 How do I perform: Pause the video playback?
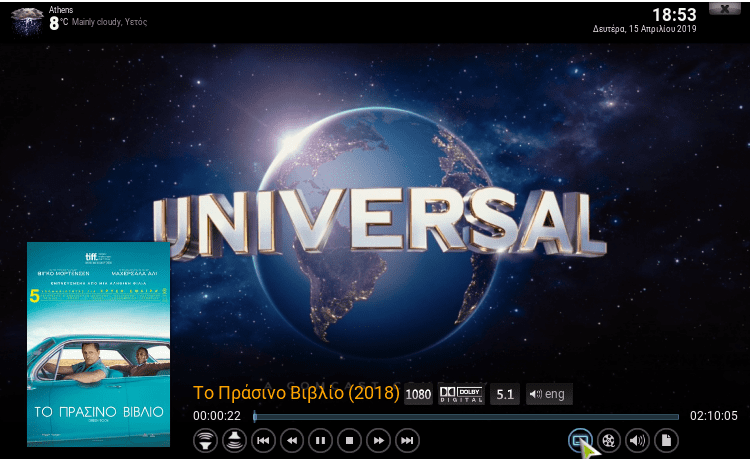click(320, 440)
